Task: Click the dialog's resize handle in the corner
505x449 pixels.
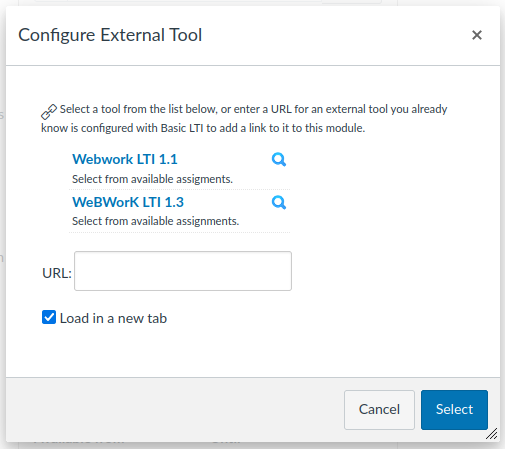Action: coord(492,434)
